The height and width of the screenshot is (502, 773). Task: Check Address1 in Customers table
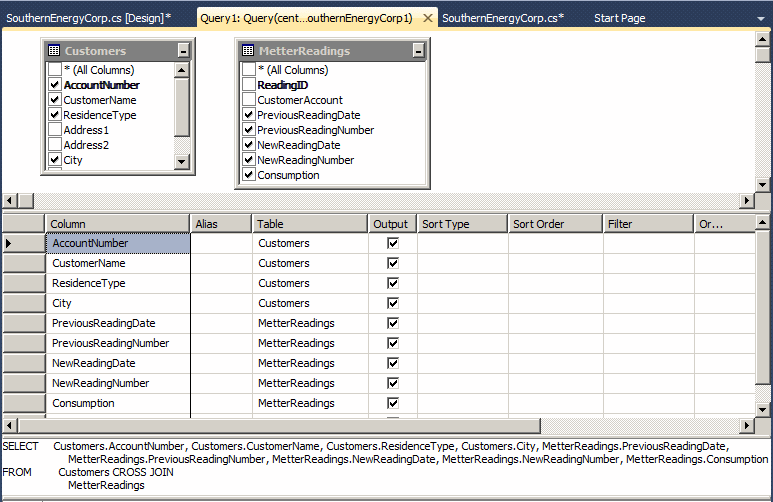(x=55, y=130)
